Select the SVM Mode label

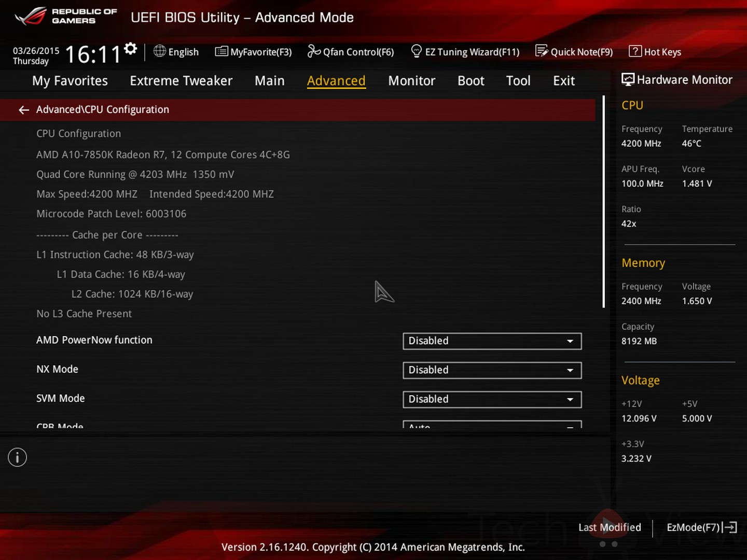pos(60,398)
